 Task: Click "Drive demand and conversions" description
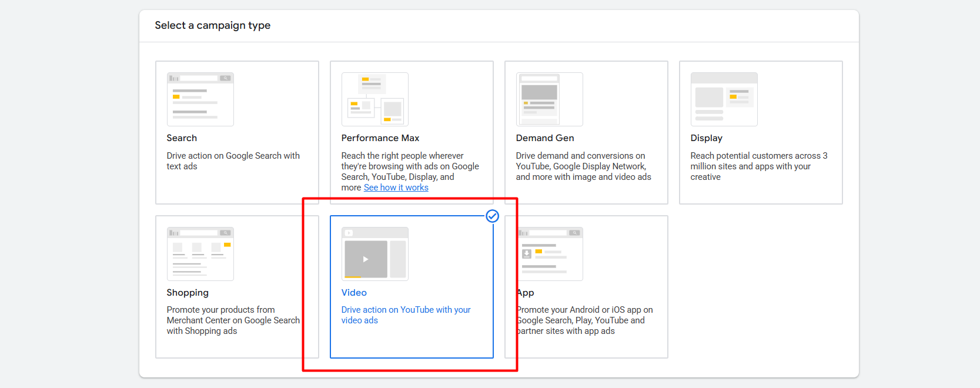click(583, 166)
